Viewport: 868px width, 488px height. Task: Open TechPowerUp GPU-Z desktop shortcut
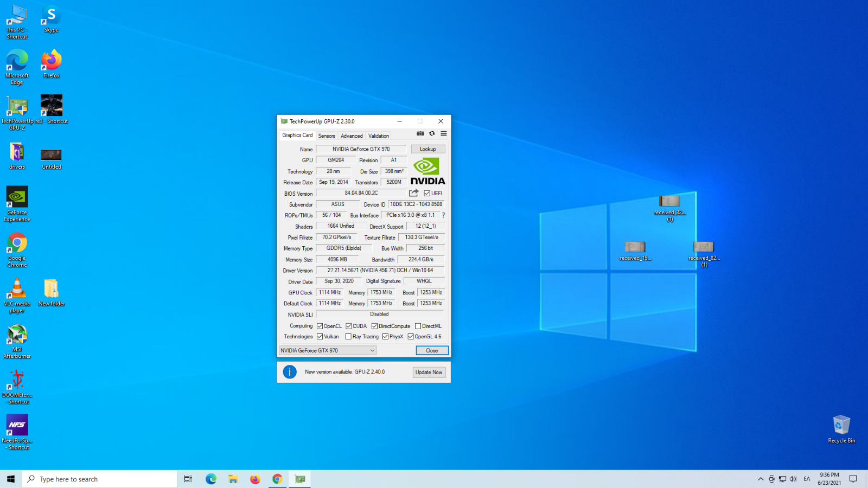coord(17,113)
